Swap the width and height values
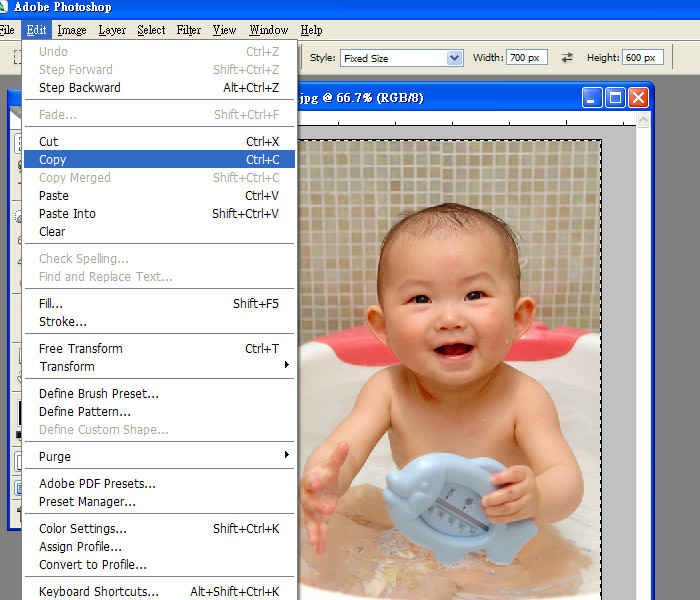Viewport: 700px width, 600px height. 568,58
